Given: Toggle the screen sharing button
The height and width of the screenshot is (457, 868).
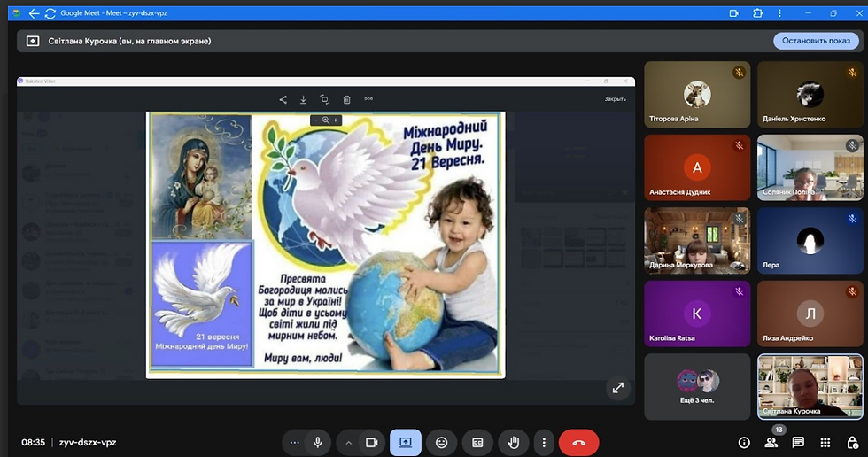Looking at the screenshot, I should coord(406,443).
